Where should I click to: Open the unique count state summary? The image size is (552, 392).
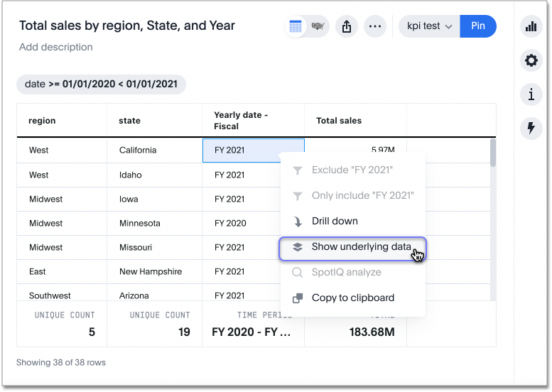(x=159, y=324)
